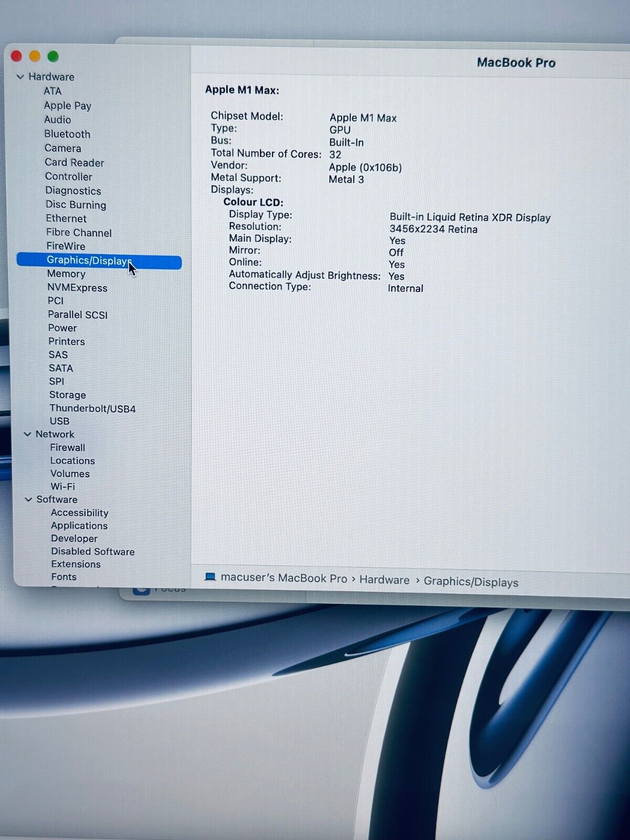Show the Applications list

click(79, 526)
